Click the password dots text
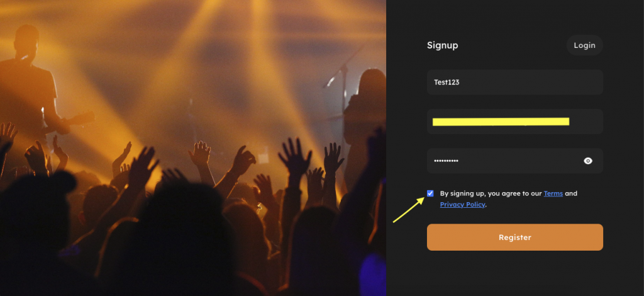The height and width of the screenshot is (296, 644). 446,161
